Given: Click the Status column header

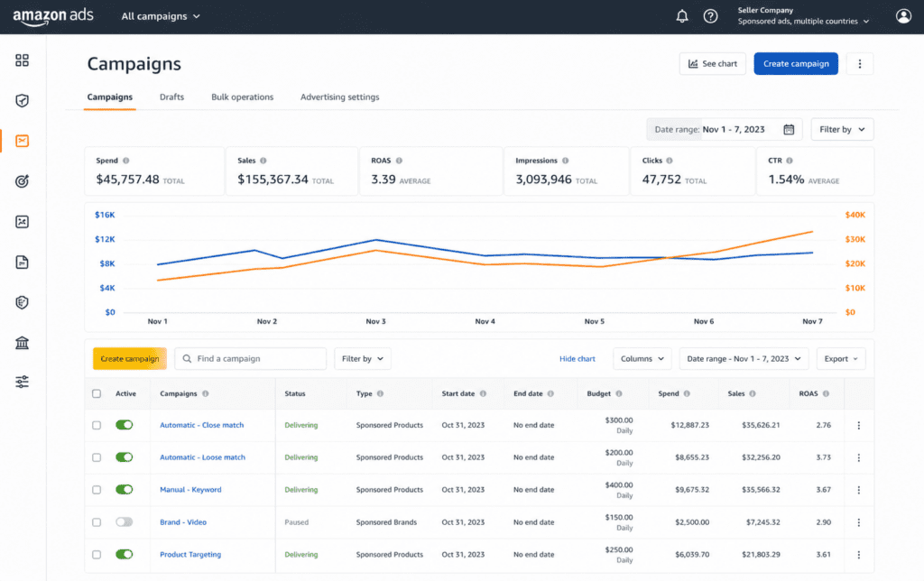Looking at the screenshot, I should coord(295,393).
